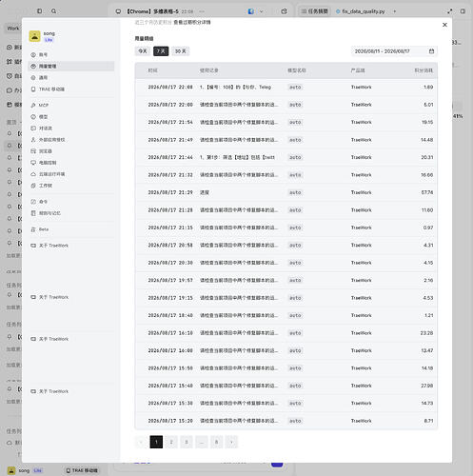The height and width of the screenshot is (476, 473).
Task: Go to page 2 of usage records
Action: (171, 442)
